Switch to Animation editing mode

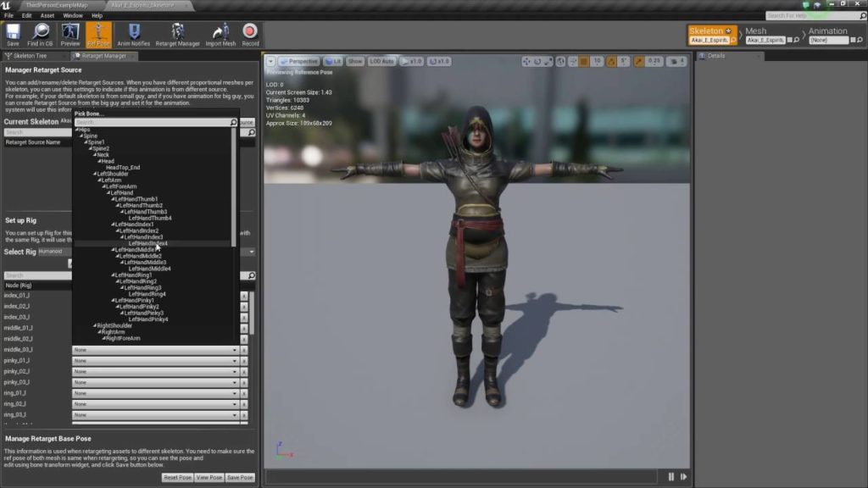click(827, 31)
